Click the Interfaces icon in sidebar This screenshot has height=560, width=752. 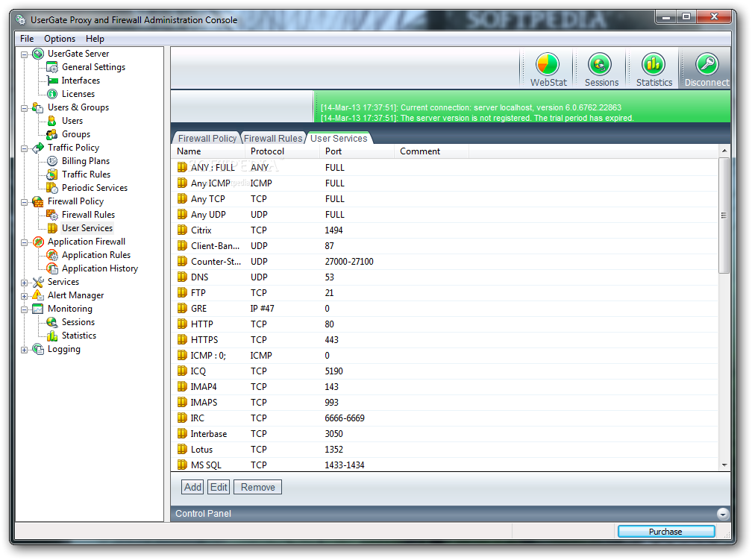click(52, 81)
